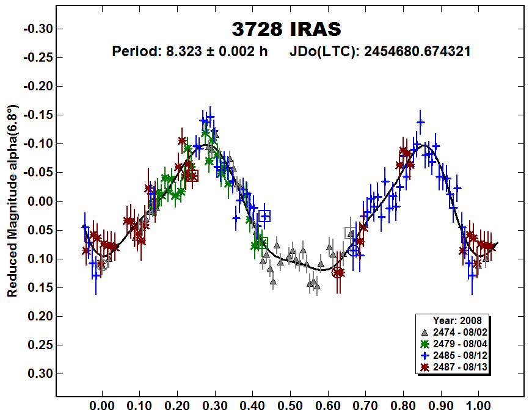Screen dimensions: 532x415
Task: Click the y-axis tick label "-0.30"
Action: tap(38, 29)
